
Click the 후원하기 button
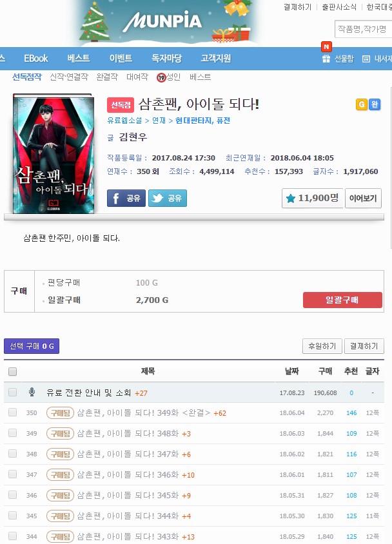pos(322,346)
